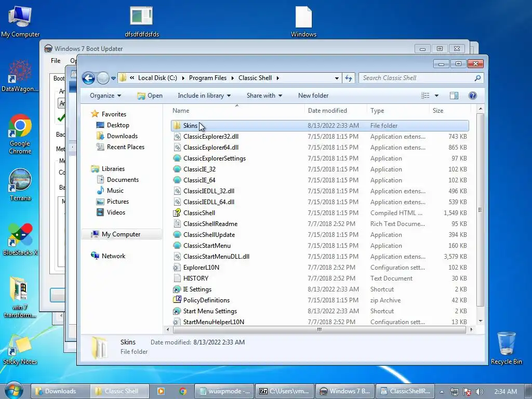Click Open in the Explorer toolbar
The width and height of the screenshot is (532, 399).
[x=150, y=96]
